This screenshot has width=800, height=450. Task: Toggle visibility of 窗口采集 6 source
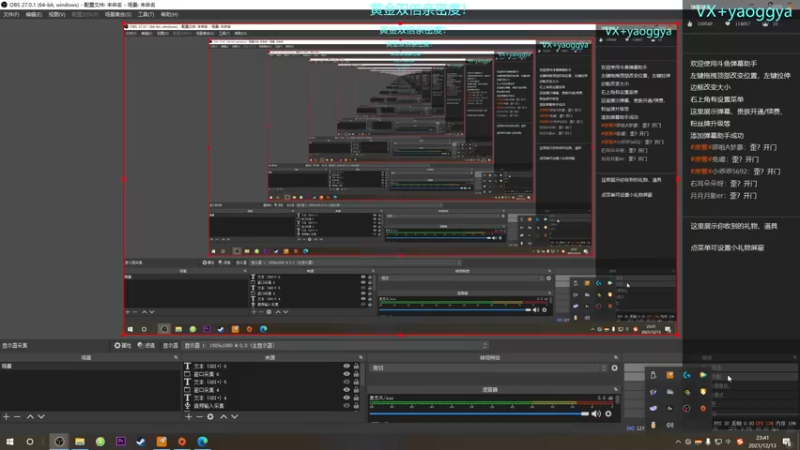tap(346, 374)
